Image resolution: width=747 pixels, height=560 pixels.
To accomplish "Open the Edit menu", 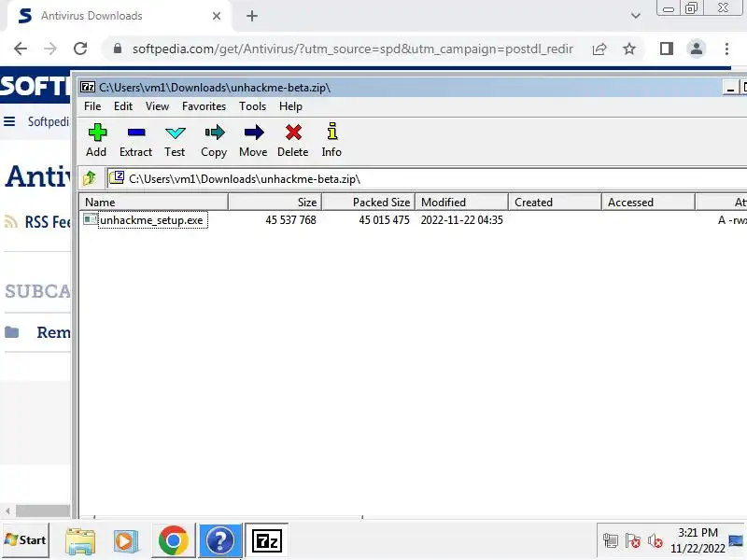I will click(x=123, y=106).
